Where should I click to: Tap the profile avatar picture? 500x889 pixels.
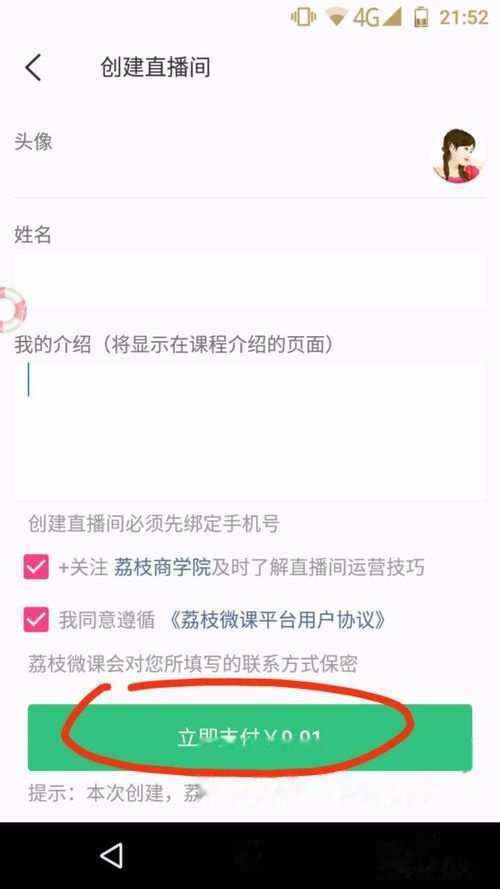(x=459, y=155)
